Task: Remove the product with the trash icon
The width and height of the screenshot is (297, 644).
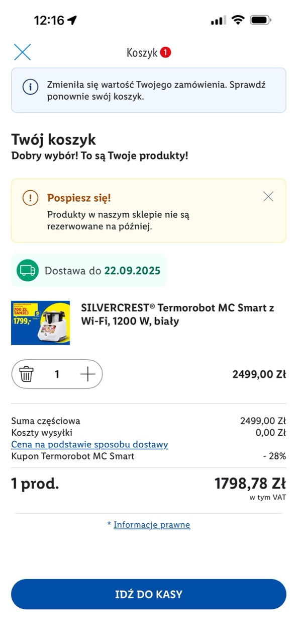Action: coord(26,374)
